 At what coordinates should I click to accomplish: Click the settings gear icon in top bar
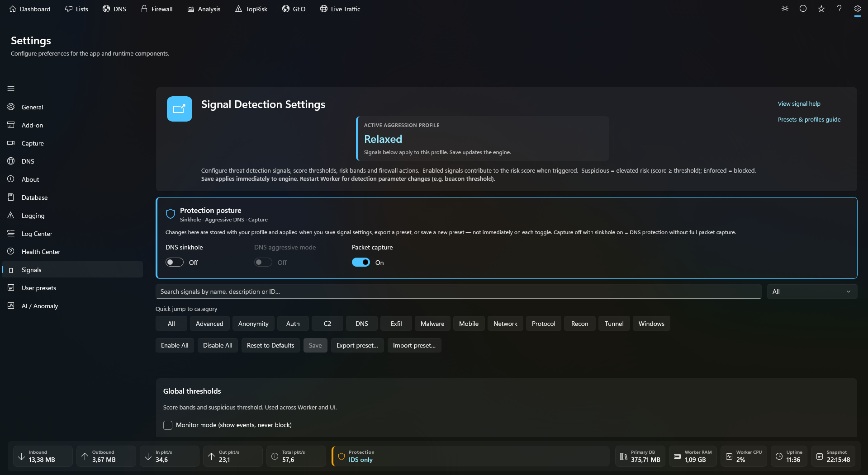pos(857,9)
